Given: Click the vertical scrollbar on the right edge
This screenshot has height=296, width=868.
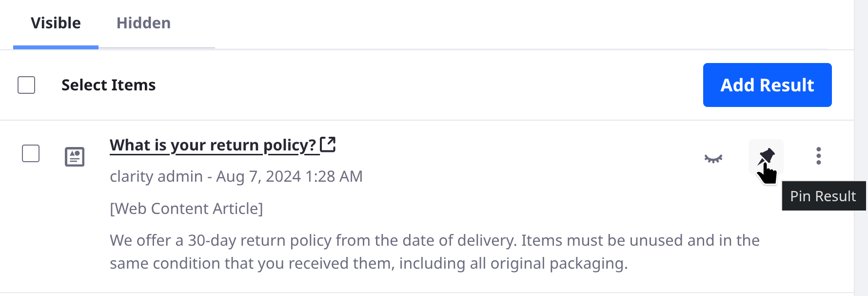Looking at the screenshot, I should coord(861,148).
